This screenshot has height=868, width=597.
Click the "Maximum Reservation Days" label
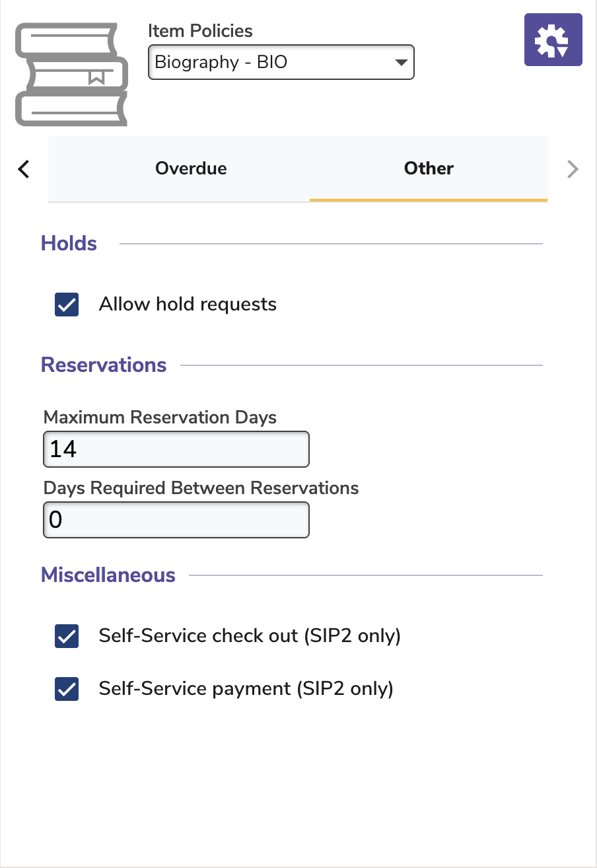(160, 417)
